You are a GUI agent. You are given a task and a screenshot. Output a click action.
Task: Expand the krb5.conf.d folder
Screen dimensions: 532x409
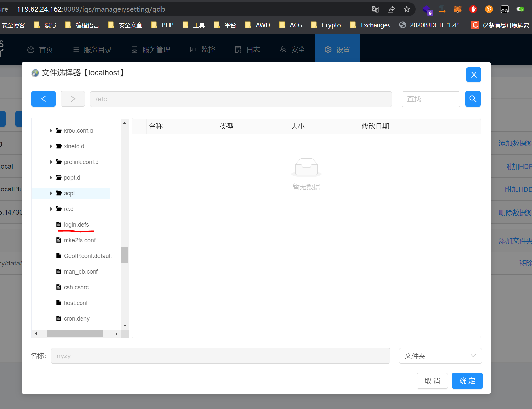pyautogui.click(x=51, y=131)
